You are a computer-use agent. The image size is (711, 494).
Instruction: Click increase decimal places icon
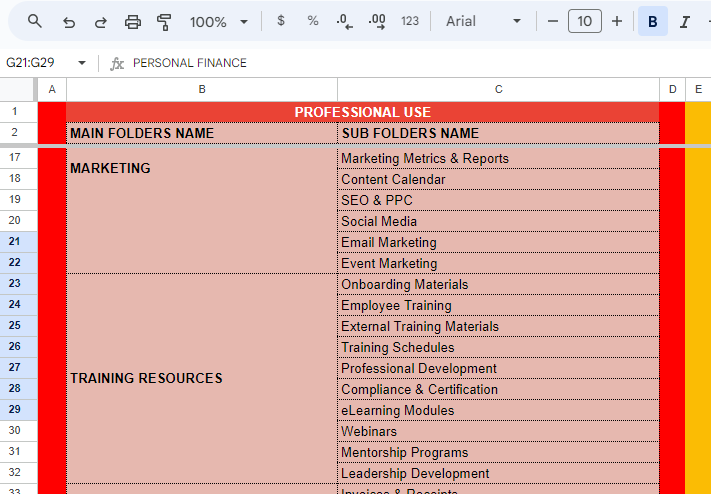[x=377, y=21]
